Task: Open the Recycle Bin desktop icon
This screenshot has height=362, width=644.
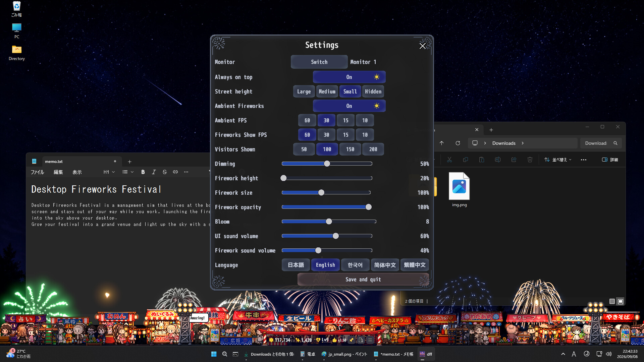Action: coord(16,9)
